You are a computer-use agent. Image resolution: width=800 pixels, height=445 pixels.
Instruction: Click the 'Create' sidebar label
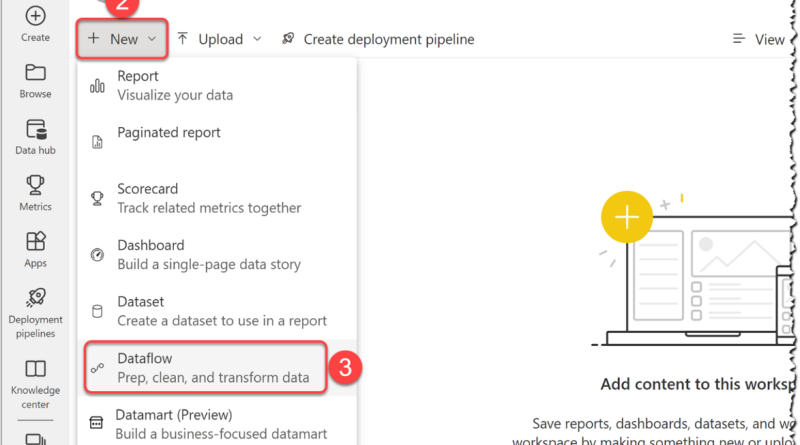point(35,37)
